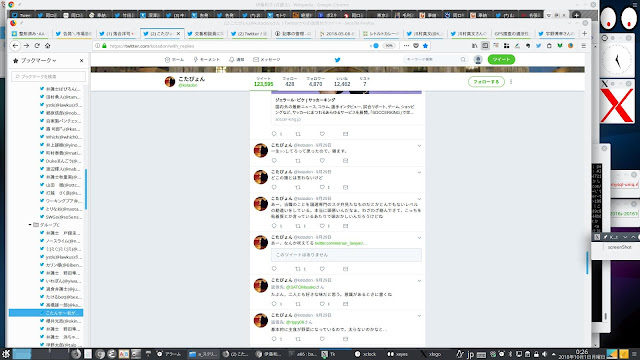Screen dimensions: 640x360
Task: View the 428 following list
Action: tap(290, 82)
